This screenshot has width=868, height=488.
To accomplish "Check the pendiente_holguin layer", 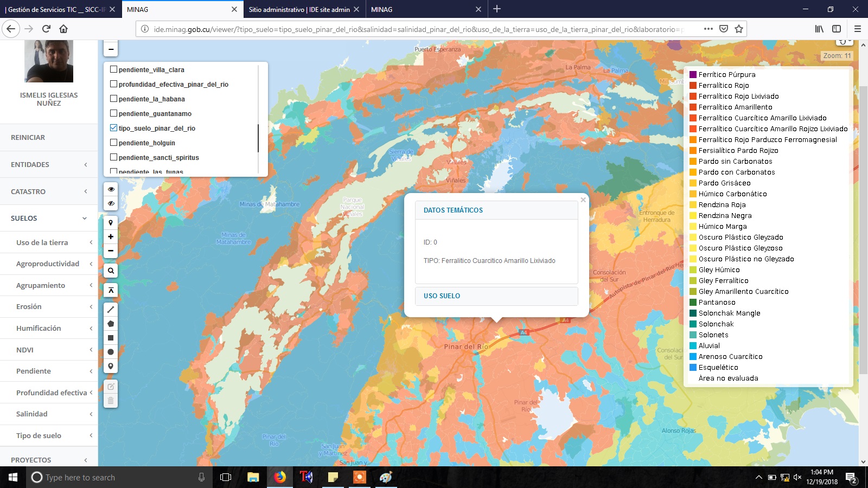I will (x=113, y=143).
